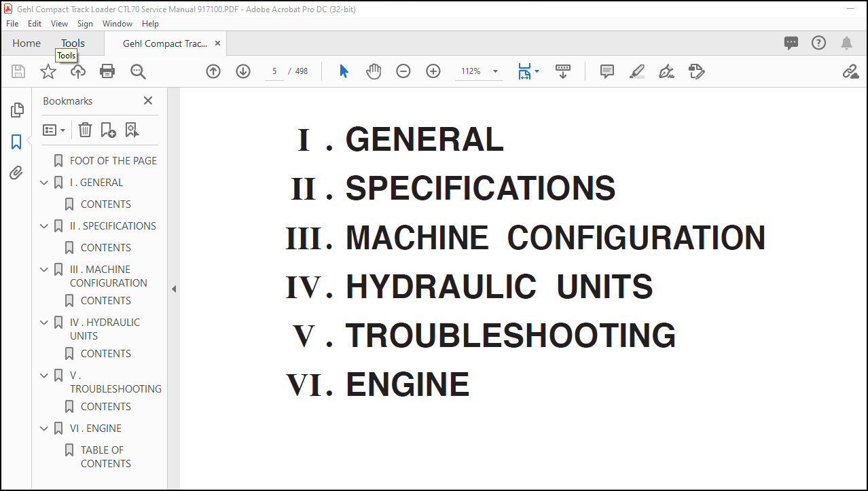Collapse the VI . ENGINE bookmark

[x=44, y=429]
